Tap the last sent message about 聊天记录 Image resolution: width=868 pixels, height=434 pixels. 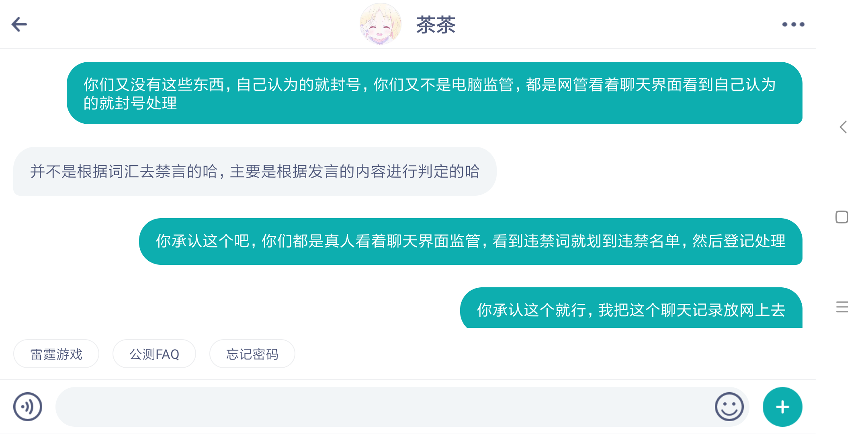click(631, 309)
